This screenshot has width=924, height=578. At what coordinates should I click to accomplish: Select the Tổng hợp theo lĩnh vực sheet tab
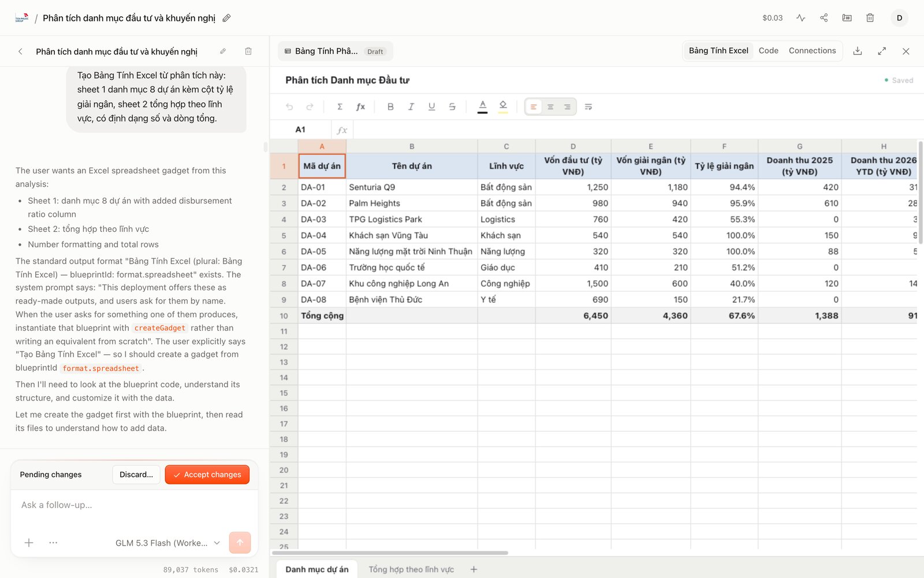(411, 569)
